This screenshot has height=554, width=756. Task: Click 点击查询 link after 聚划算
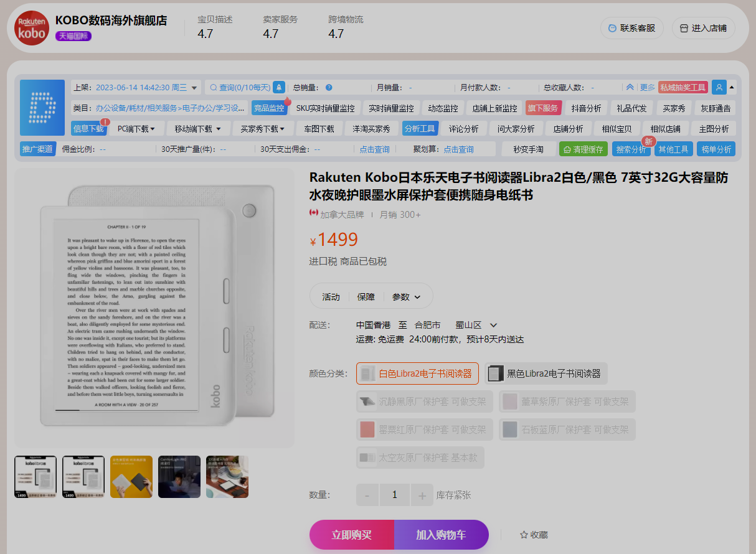[x=458, y=149]
